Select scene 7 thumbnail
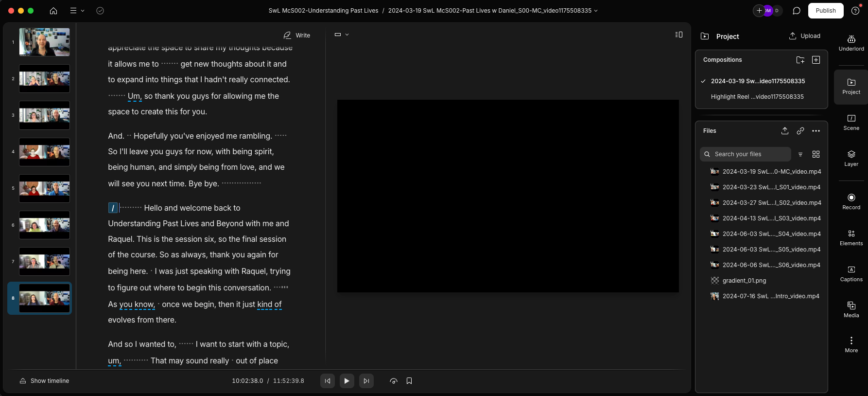The width and height of the screenshot is (868, 396). (x=44, y=261)
